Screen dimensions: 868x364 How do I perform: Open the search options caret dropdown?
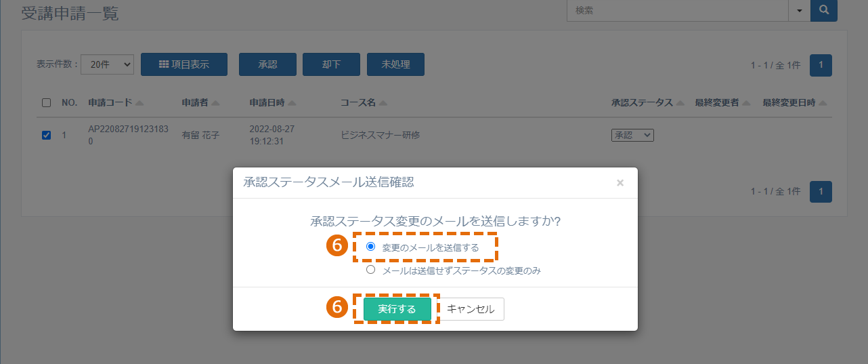[x=799, y=10]
